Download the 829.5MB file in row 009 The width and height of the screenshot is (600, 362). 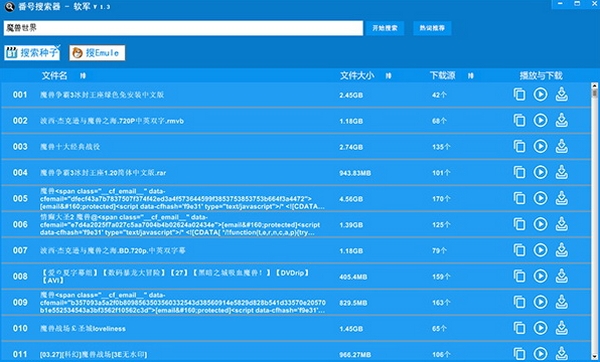point(561,302)
